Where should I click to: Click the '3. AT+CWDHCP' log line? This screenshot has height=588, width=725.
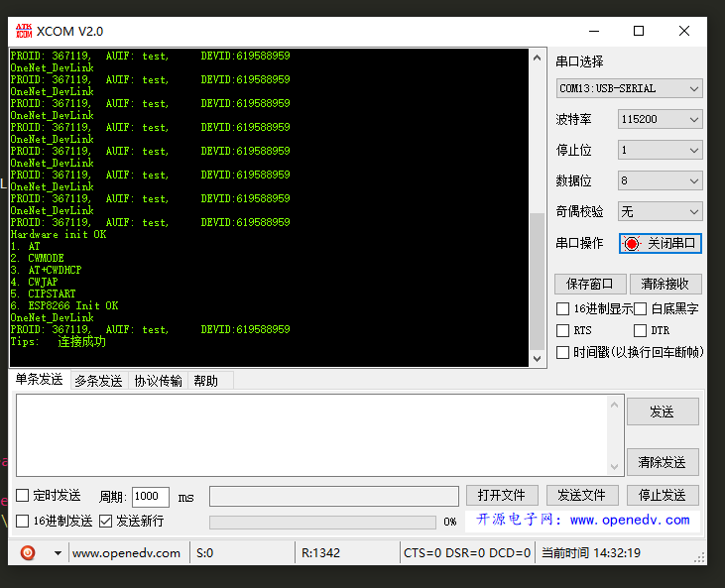(x=47, y=270)
